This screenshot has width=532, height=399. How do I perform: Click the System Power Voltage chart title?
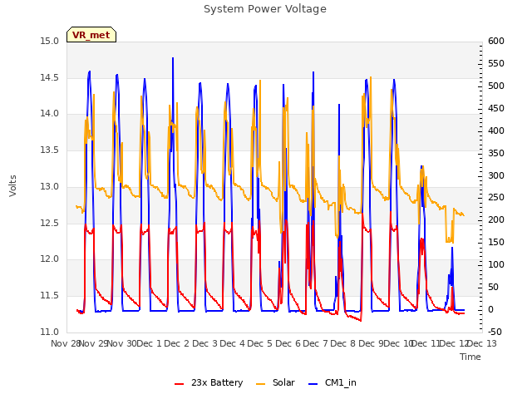pos(265,9)
